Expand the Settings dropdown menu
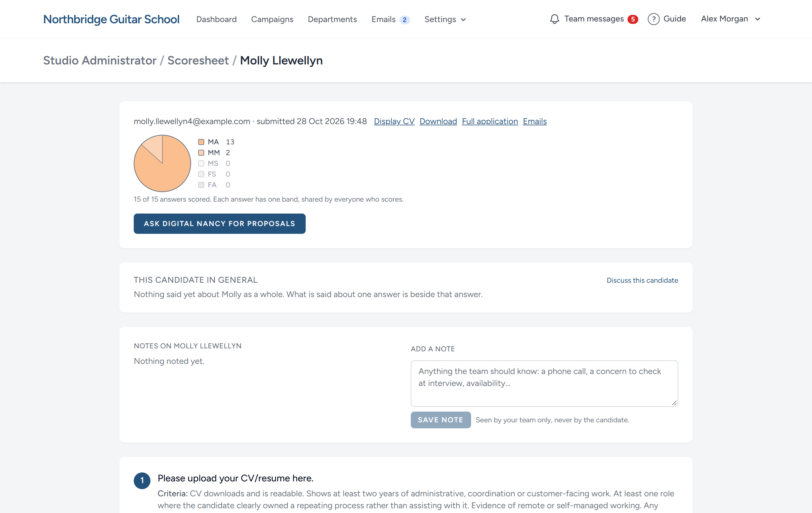 [x=445, y=19]
